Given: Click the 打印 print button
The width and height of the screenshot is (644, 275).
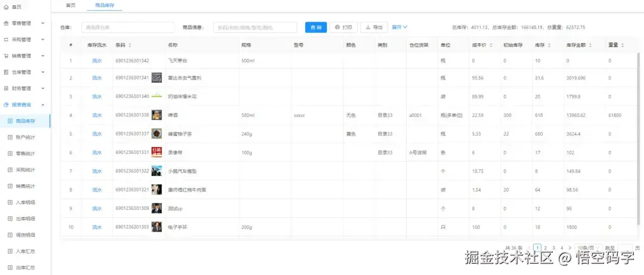Looking at the screenshot, I should point(344,27).
